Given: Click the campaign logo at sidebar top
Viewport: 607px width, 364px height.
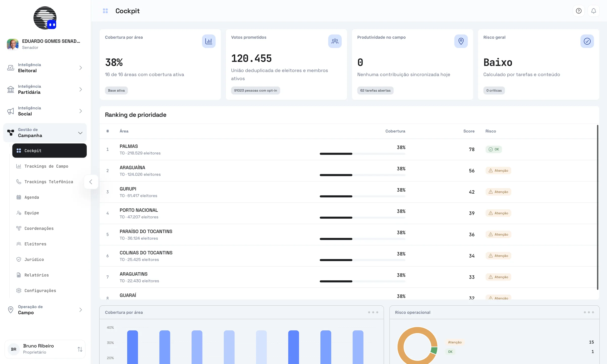Looking at the screenshot, I should pos(45,18).
